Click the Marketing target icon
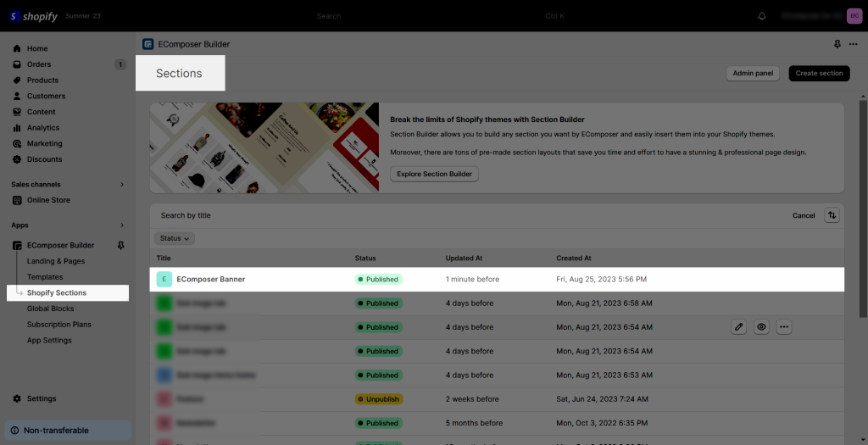This screenshot has height=445, width=868. (x=17, y=143)
